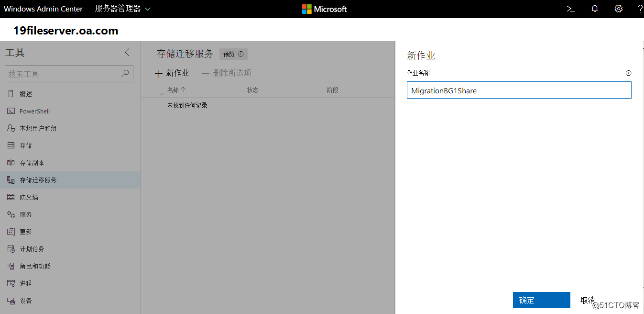Open the Processes tool (进程)
The height and width of the screenshot is (314, 644).
70,283
